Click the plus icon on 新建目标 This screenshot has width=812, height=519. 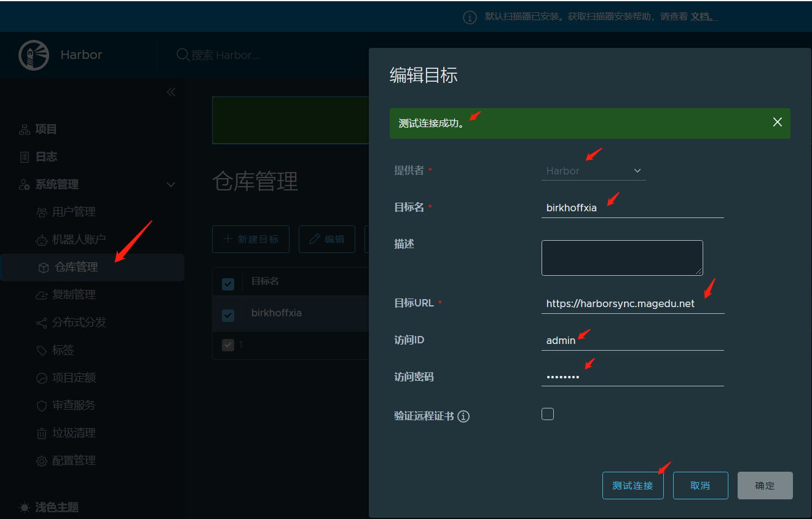(x=227, y=239)
